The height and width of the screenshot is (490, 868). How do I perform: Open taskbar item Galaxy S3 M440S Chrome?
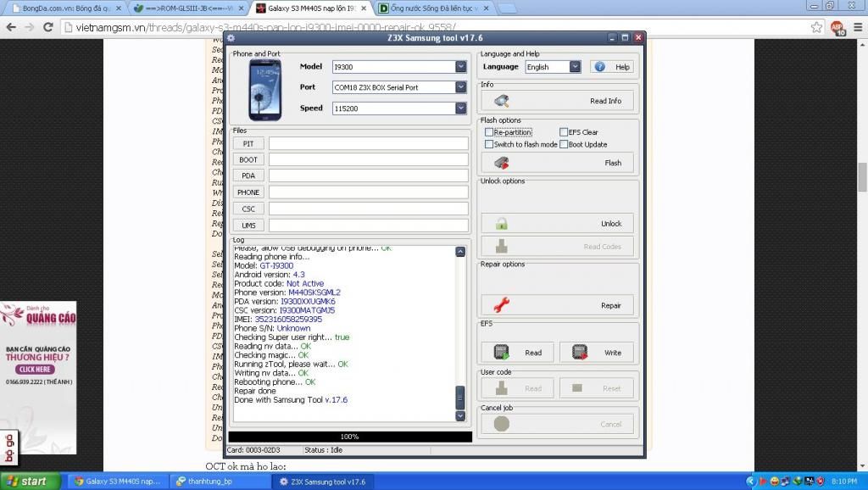(x=118, y=482)
